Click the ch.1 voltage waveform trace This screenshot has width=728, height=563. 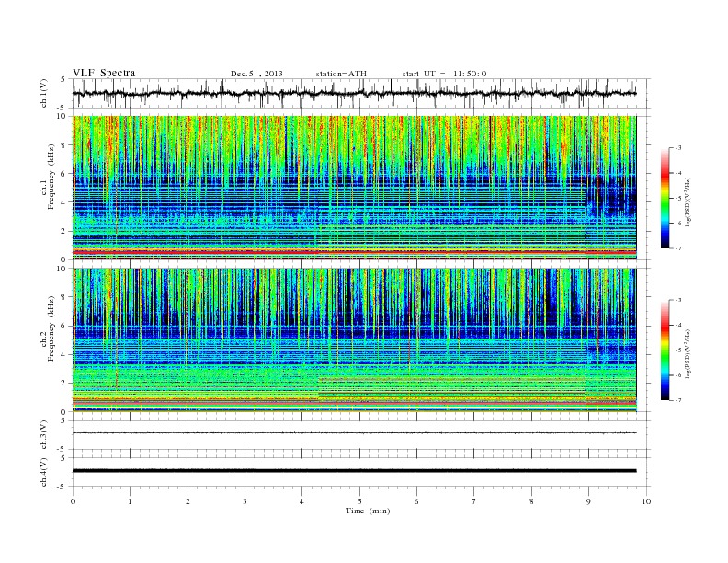tap(354, 93)
